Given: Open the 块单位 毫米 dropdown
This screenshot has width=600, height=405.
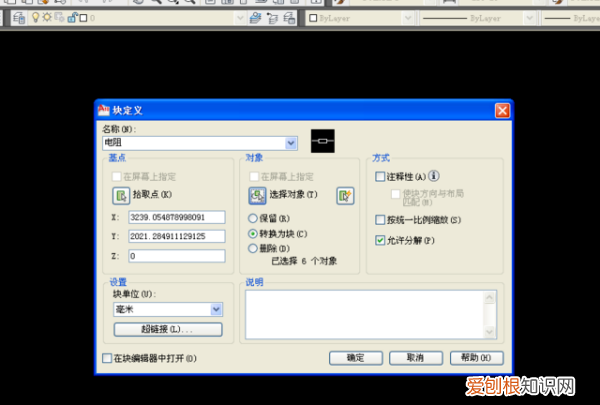Looking at the screenshot, I should 216,309.
